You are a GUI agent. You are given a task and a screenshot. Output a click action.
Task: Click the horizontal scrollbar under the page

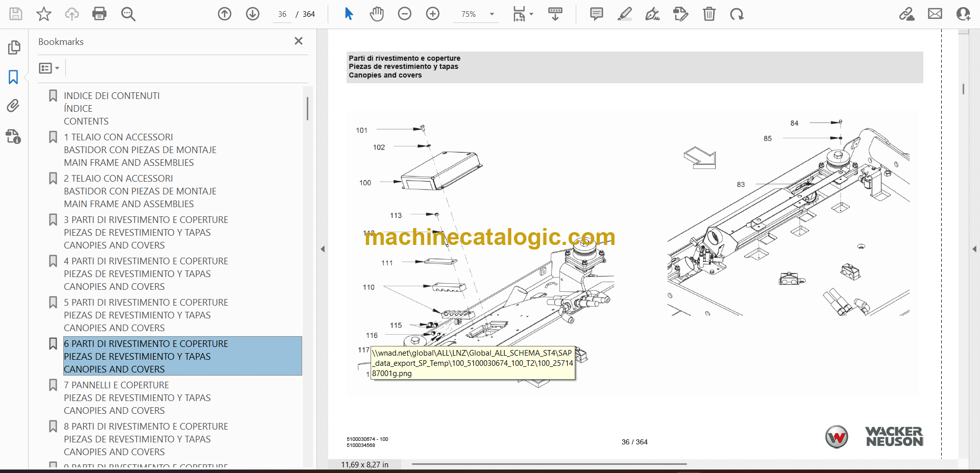tap(549, 464)
